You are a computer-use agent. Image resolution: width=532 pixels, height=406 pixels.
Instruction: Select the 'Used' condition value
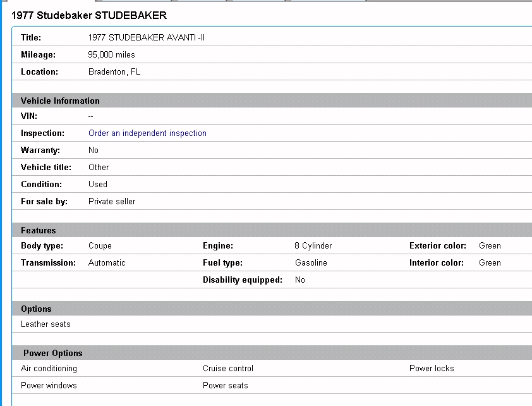98,184
